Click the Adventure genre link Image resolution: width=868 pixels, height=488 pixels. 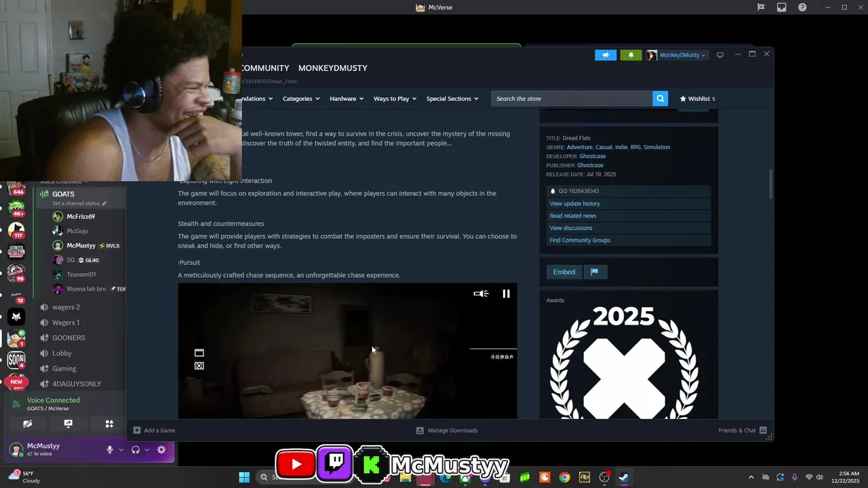[x=579, y=147]
